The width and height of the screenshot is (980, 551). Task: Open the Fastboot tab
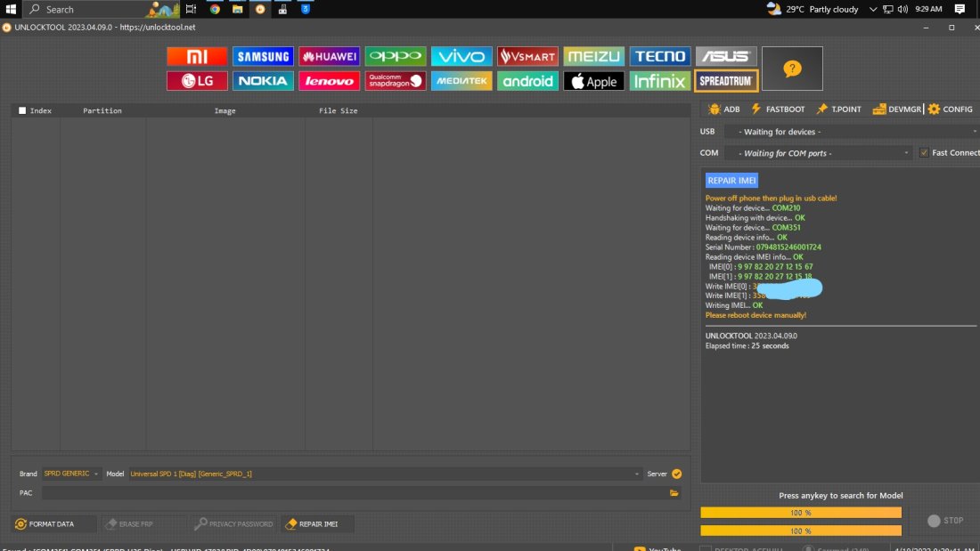(x=778, y=109)
